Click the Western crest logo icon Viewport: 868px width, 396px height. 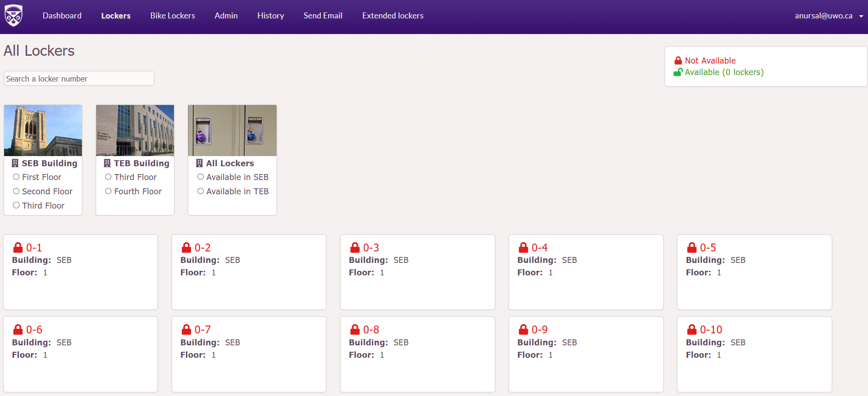[13, 16]
